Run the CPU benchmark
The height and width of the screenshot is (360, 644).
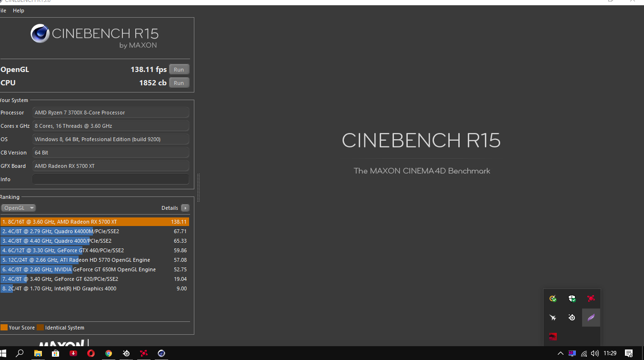click(179, 83)
